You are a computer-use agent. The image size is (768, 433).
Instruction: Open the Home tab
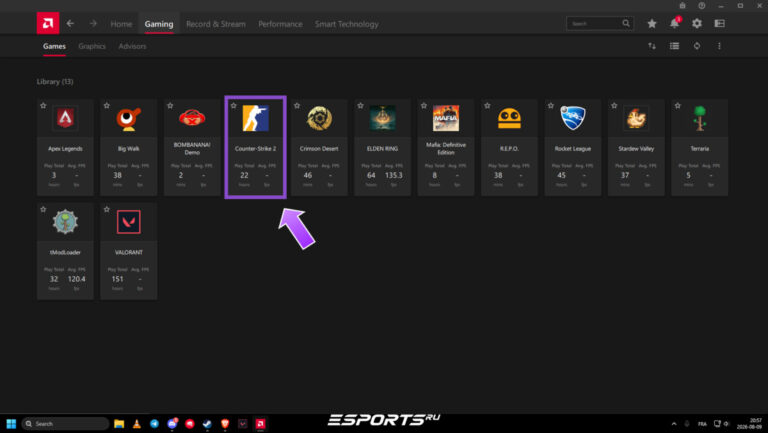coord(121,24)
